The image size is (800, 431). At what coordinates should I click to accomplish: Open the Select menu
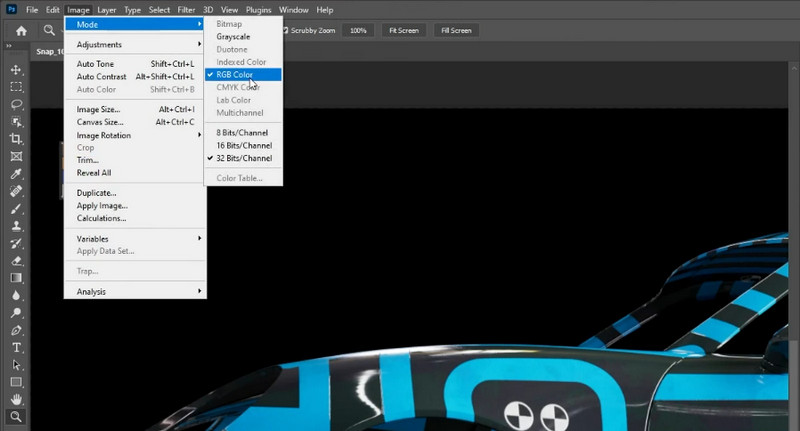click(x=159, y=10)
